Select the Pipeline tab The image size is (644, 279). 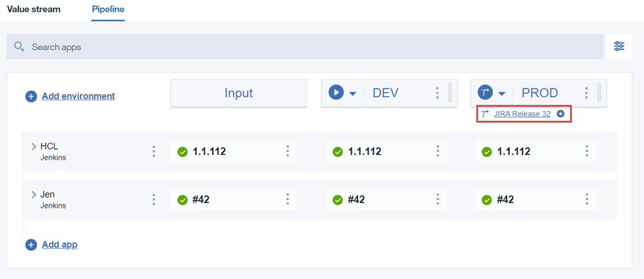108,9
